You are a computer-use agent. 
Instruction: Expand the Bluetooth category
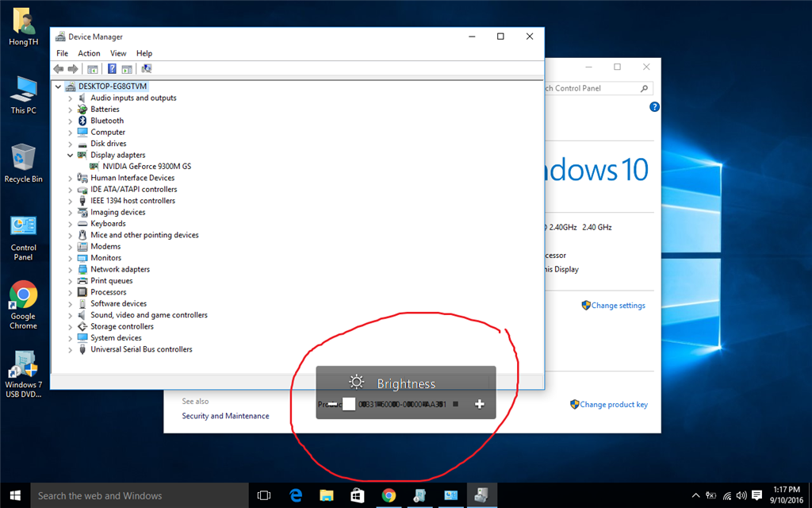click(x=70, y=121)
